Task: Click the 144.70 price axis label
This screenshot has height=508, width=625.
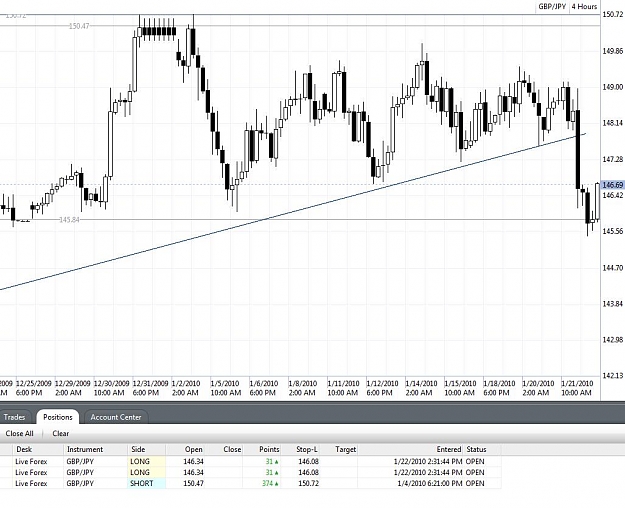Action: pyautogui.click(x=613, y=268)
